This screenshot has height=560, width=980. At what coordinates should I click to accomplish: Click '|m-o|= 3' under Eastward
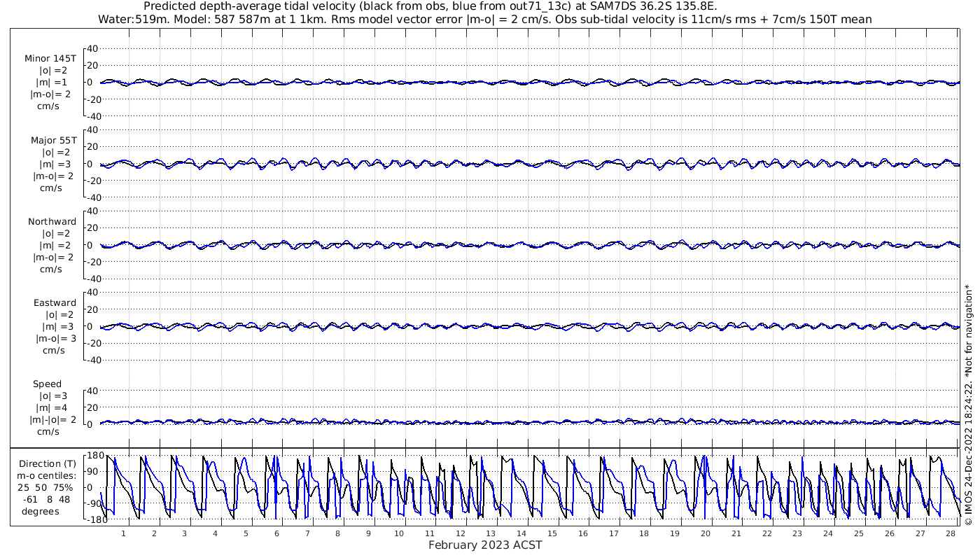click(55, 338)
